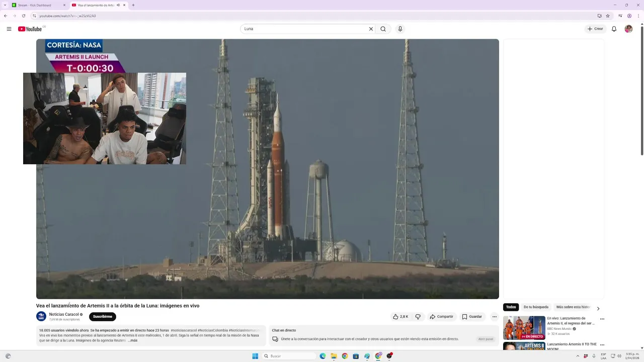
Task: Reload the current page
Action: 23,16
